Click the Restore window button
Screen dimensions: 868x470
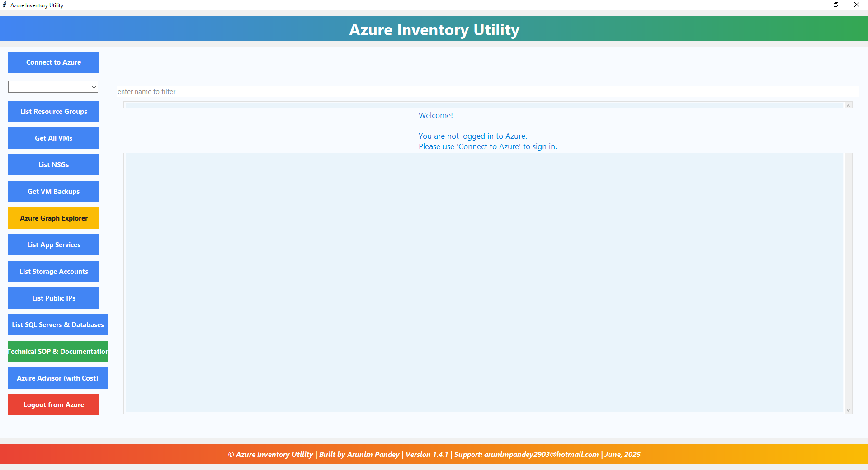click(x=836, y=5)
